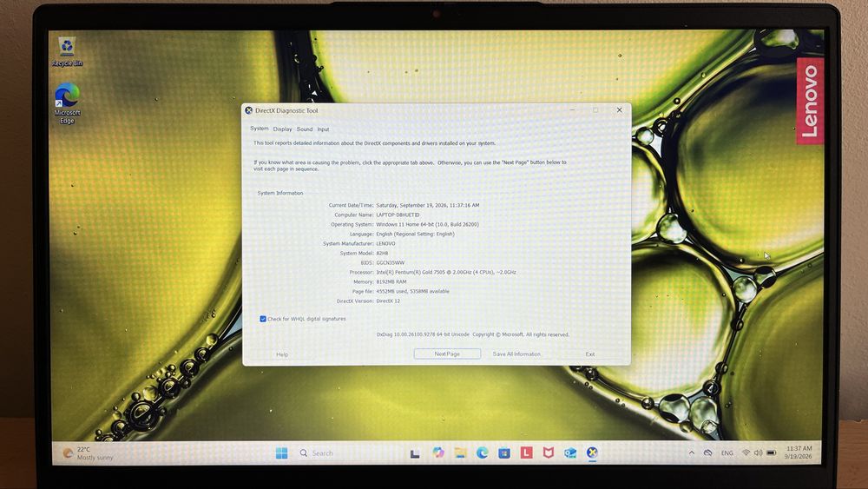Image resolution: width=868 pixels, height=489 pixels.
Task: Click the Language English regional setting value
Action: coord(415,234)
